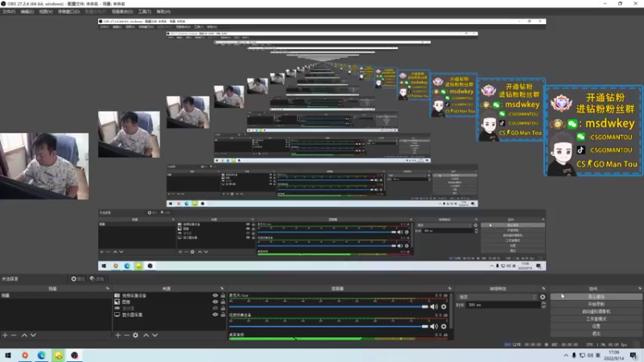The width and height of the screenshot is (644, 362).
Task: Open the volume icon in the system tray
Action: point(590,356)
